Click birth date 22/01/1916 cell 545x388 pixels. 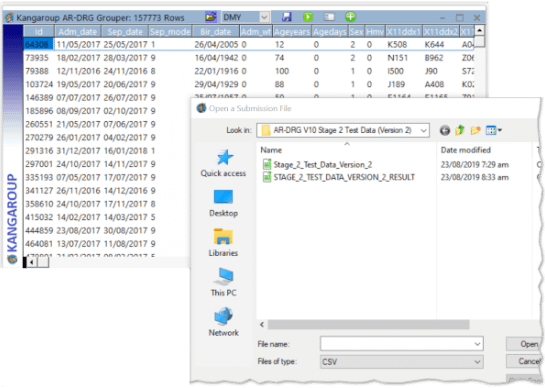pos(216,71)
